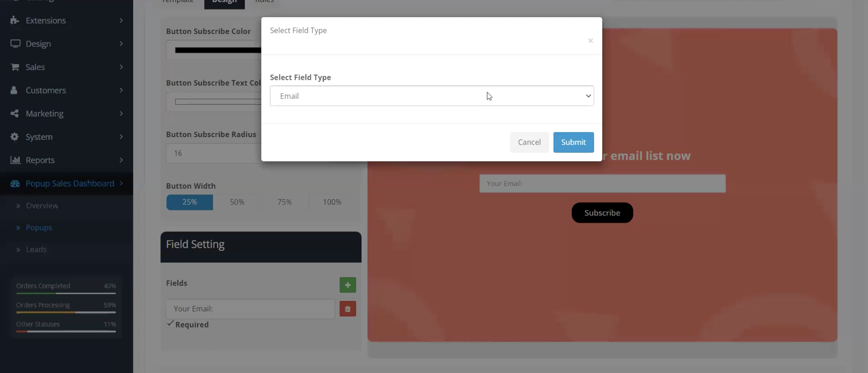Open the Popups submenu item
Viewport: 868px width, 373px height.
39,228
